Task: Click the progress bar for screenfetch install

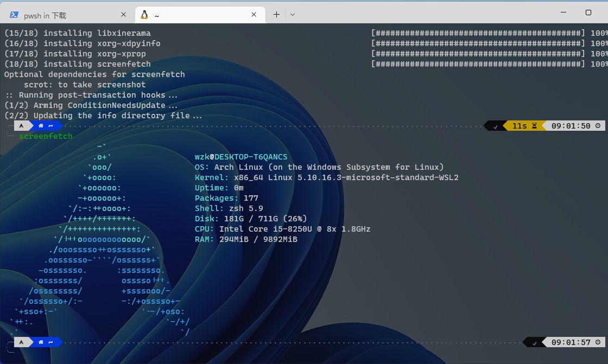Action: pos(478,64)
